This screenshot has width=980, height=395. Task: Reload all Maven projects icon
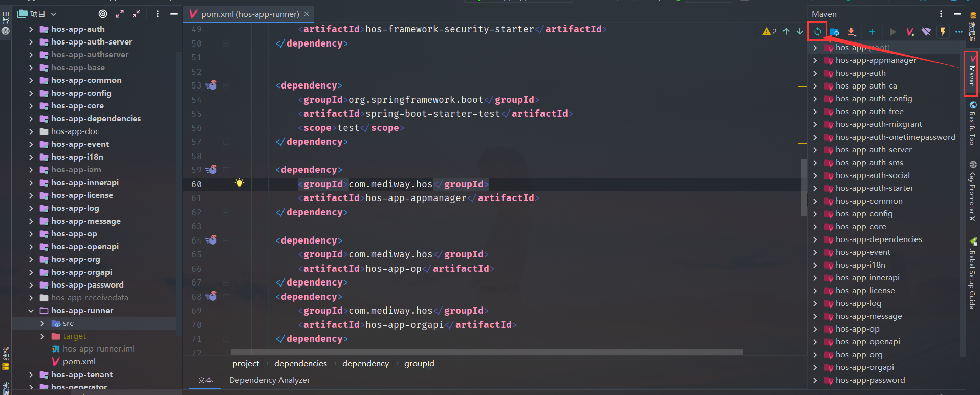(817, 32)
